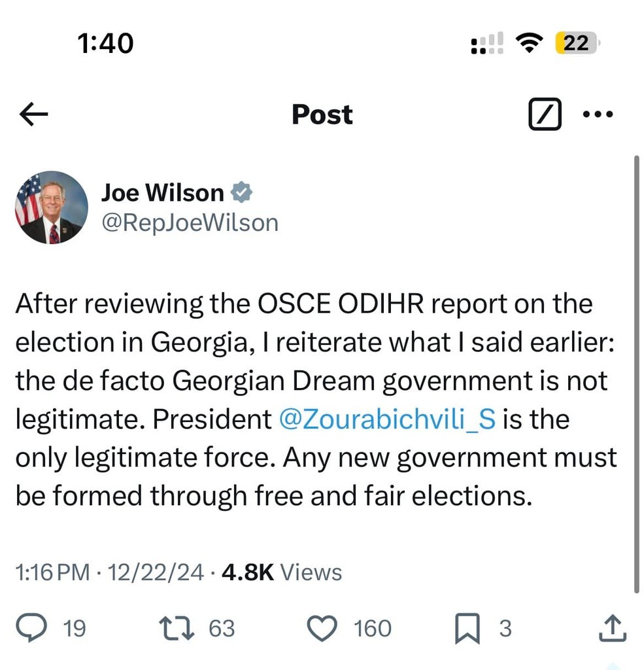This screenshot has width=644, height=670.
Task: Tap the back arrow to leave the post
Action: tap(33, 113)
